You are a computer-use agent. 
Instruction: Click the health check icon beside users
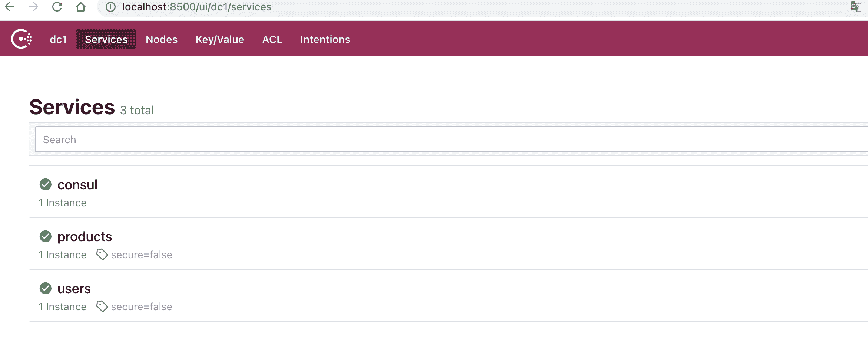[x=46, y=288]
